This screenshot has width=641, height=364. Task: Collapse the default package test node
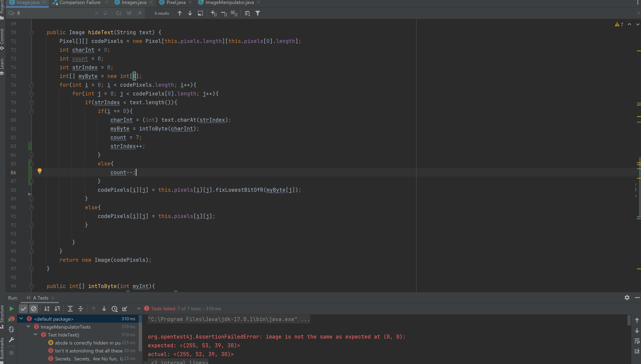[21, 318]
